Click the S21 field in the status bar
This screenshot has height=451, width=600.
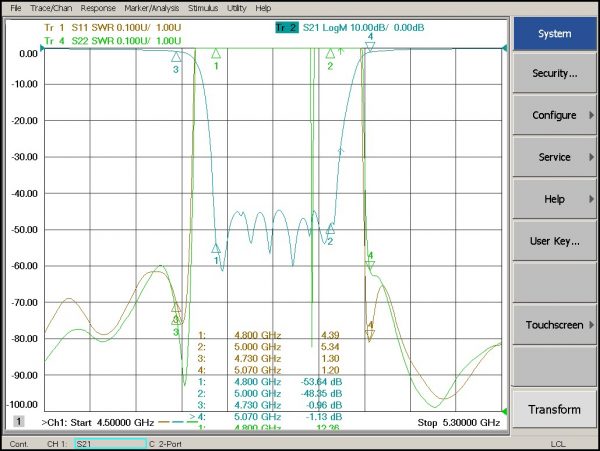[x=110, y=444]
